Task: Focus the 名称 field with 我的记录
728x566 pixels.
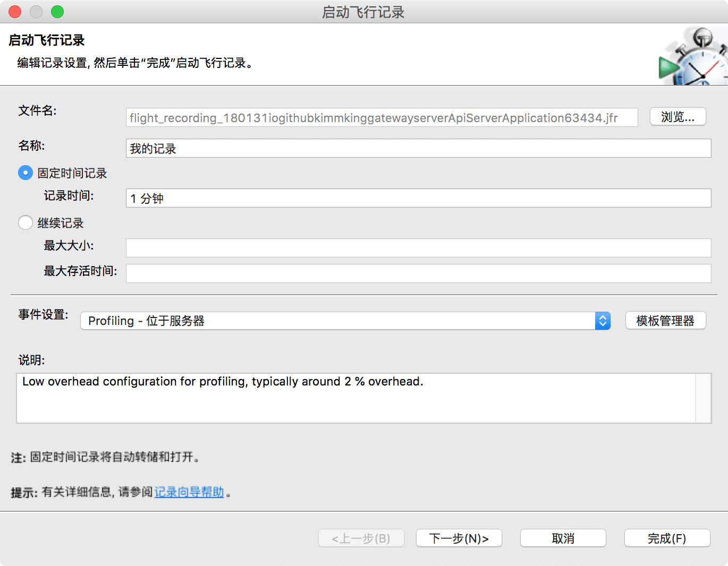Action: [x=418, y=149]
